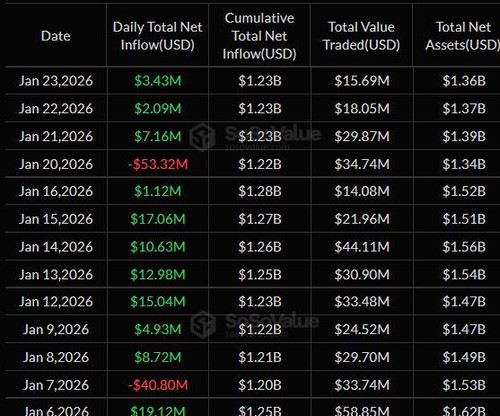Click the $7.16M inflow on Jan 21
The width and height of the screenshot is (500, 416).
click(x=158, y=137)
